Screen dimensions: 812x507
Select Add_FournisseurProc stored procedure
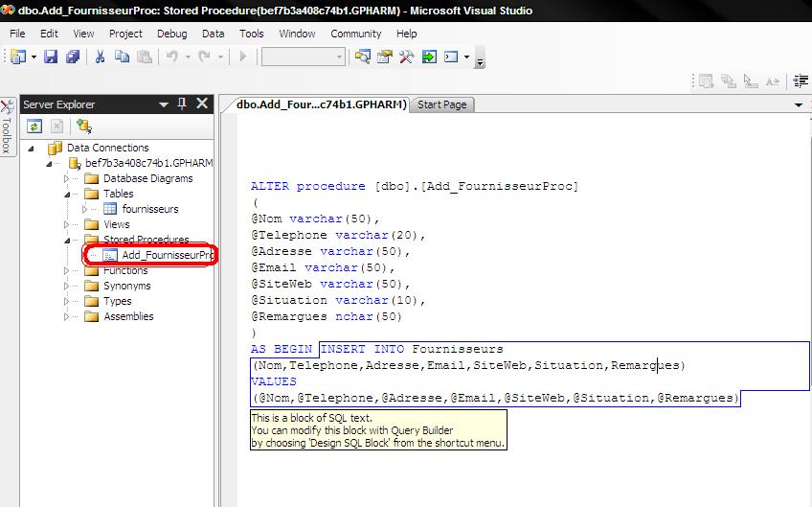[x=158, y=255]
